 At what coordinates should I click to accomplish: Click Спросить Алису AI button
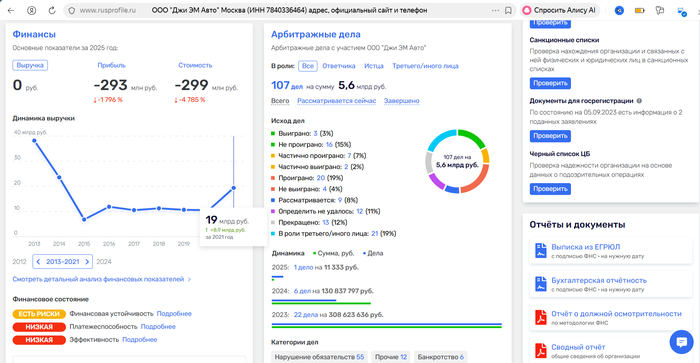coord(559,10)
